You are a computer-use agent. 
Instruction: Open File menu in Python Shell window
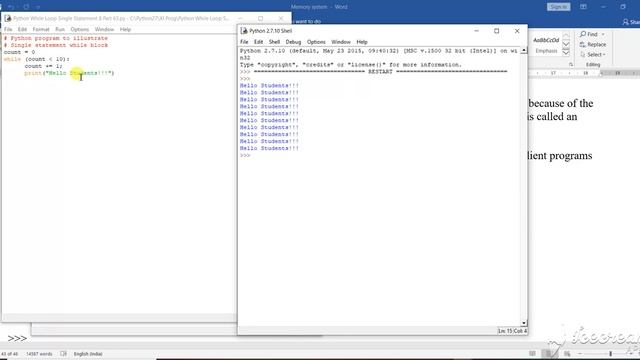(x=244, y=42)
